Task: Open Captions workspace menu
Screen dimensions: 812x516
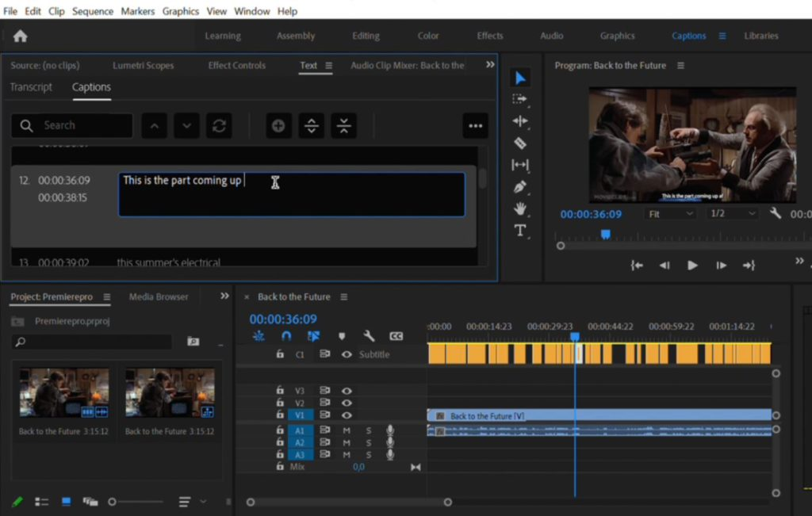Action: (x=722, y=36)
